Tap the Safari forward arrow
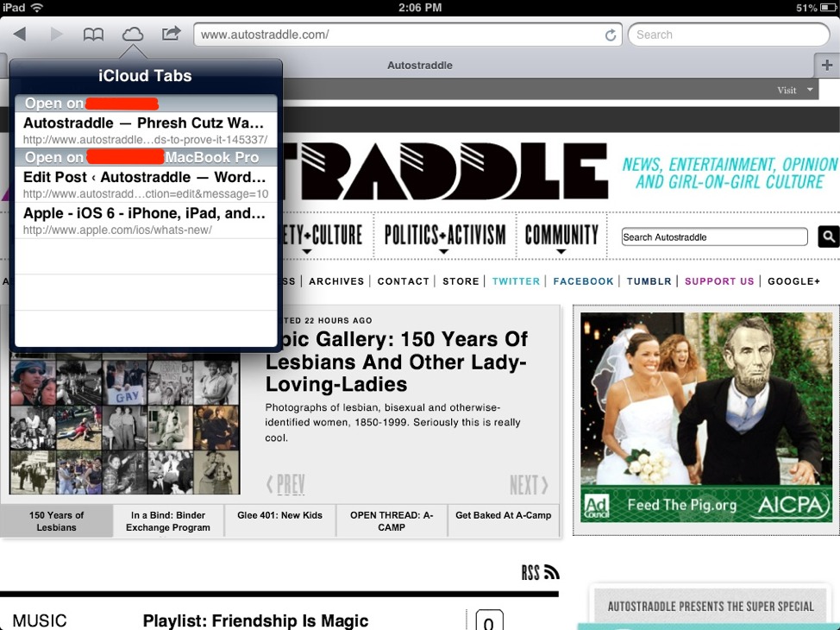Viewport: 840px width, 630px height. click(x=56, y=35)
